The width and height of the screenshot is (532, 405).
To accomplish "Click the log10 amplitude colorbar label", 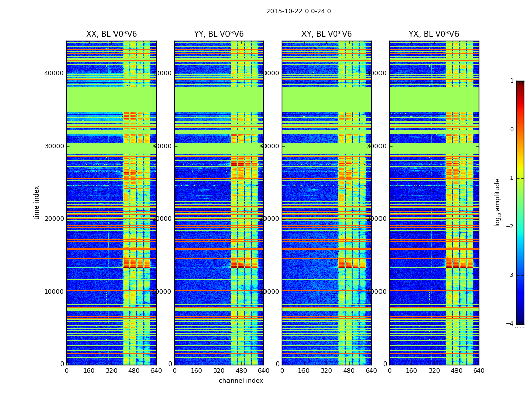I will click(x=497, y=202).
